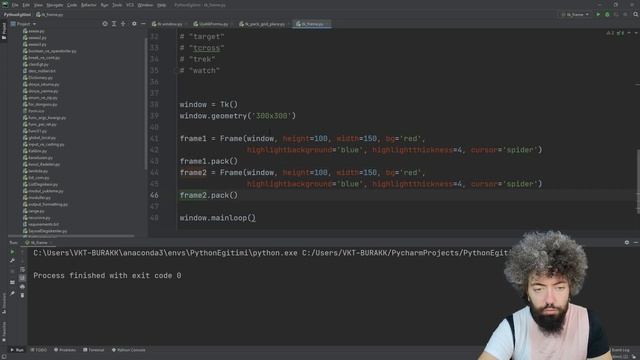Click the Expand All icon in Project panel
Screen dimensions: 640x360
point(114,24)
